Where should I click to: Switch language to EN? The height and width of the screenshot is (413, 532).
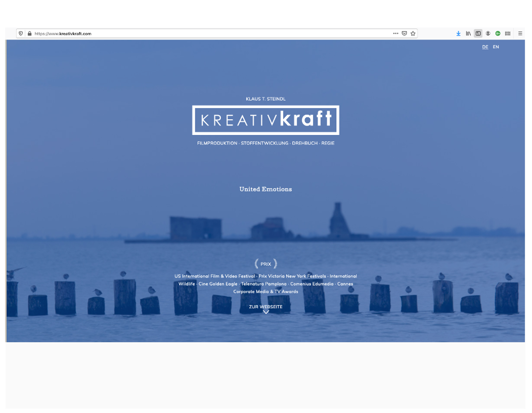[x=496, y=47]
